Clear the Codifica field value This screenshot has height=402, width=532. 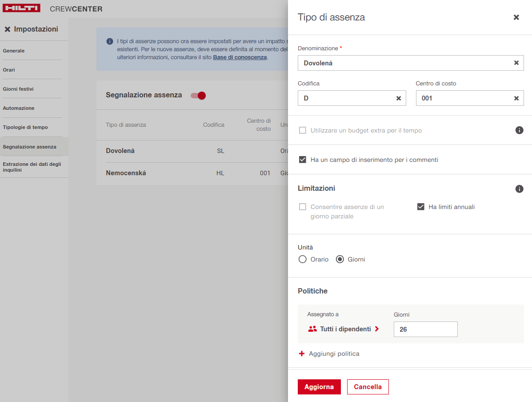pos(398,98)
